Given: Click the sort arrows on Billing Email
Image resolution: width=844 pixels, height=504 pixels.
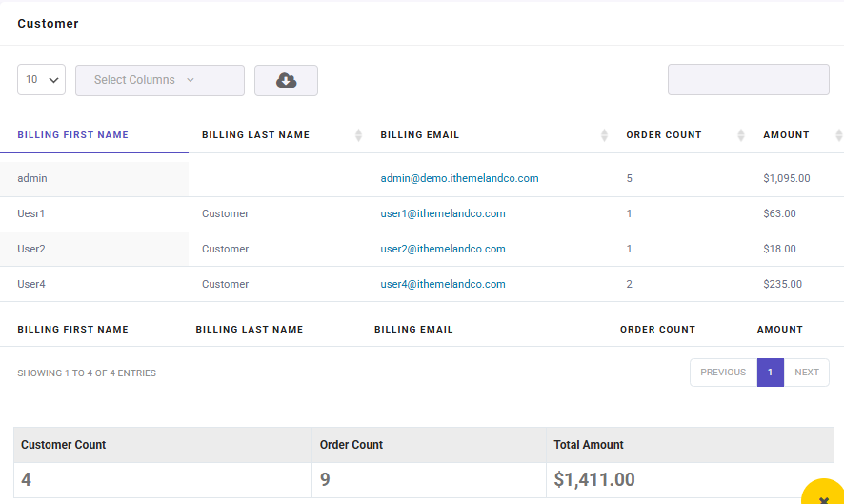Looking at the screenshot, I should pos(604,135).
